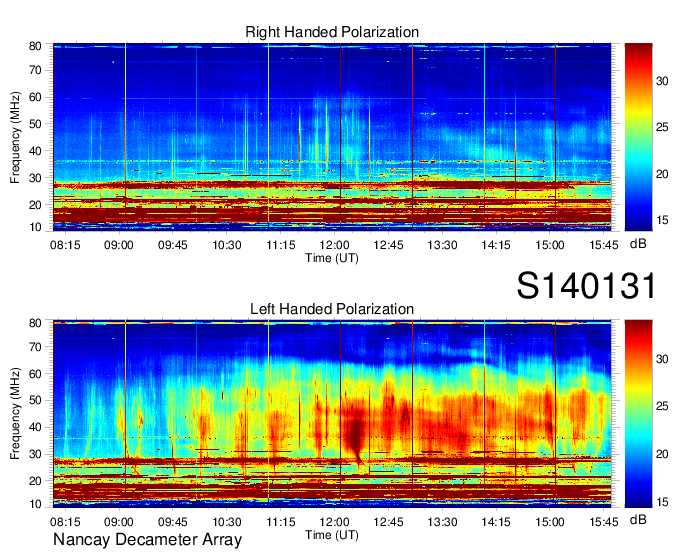Click 50 MHz frequency tick on Left Handed plot
The image size is (680, 552).
pos(35,400)
